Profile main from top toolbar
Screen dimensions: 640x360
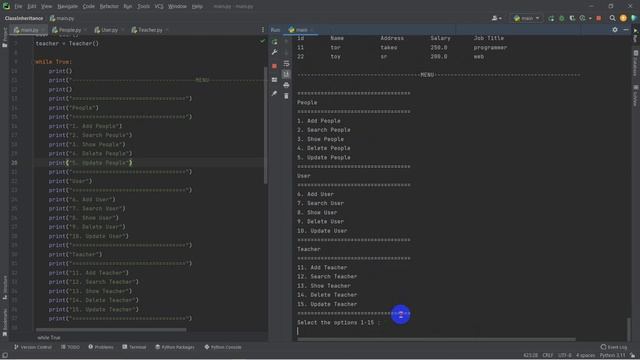(x=582, y=18)
